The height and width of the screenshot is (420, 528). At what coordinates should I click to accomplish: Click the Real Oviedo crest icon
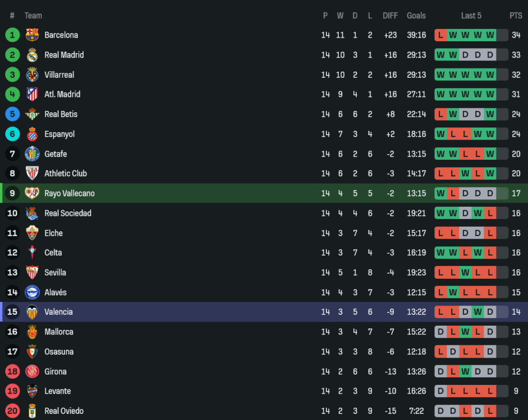coord(32,411)
